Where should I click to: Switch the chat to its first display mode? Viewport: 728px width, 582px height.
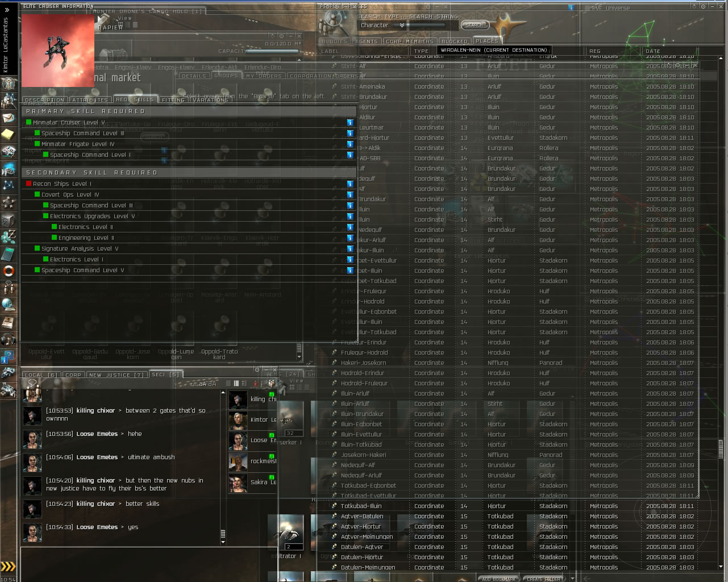tap(228, 384)
